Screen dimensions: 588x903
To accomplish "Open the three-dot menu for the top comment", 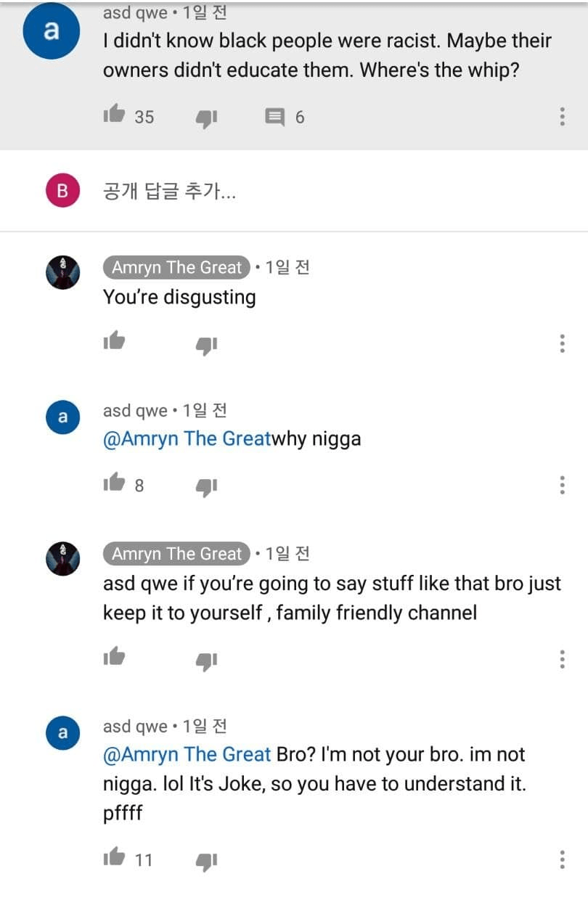I will (562, 117).
